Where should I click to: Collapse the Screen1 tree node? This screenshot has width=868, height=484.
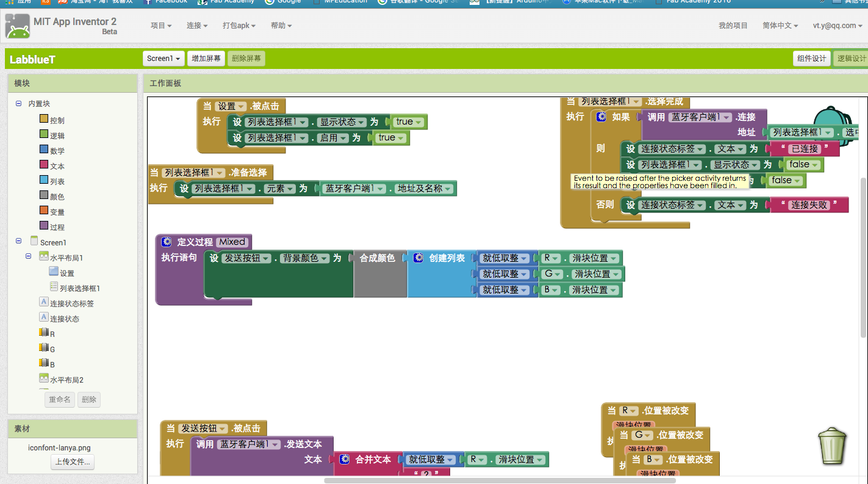19,242
